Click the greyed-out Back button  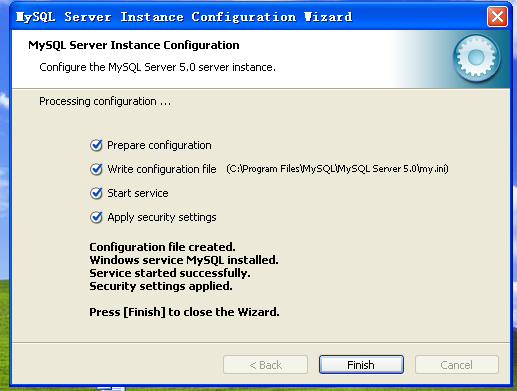[x=265, y=365]
